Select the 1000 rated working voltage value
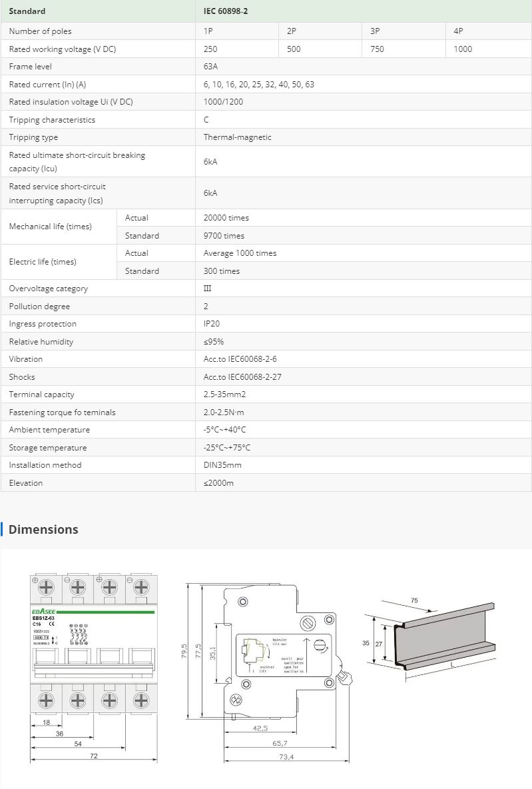The width and height of the screenshot is (532, 789). pos(463,49)
